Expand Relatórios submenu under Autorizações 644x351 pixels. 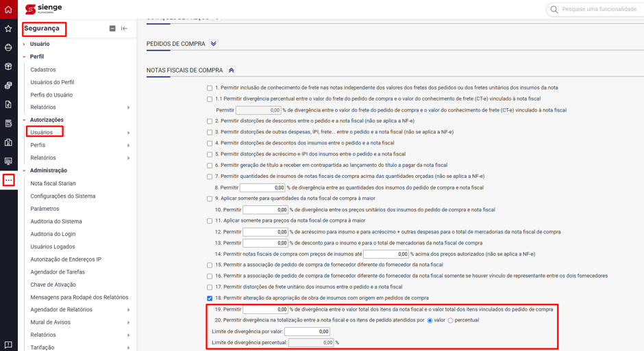point(129,158)
